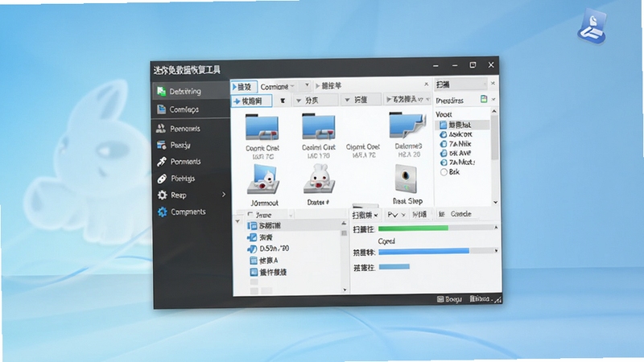Open the Jmme column header dropdown
Image resolution: width=644 pixels, height=362 pixels.
click(x=291, y=215)
